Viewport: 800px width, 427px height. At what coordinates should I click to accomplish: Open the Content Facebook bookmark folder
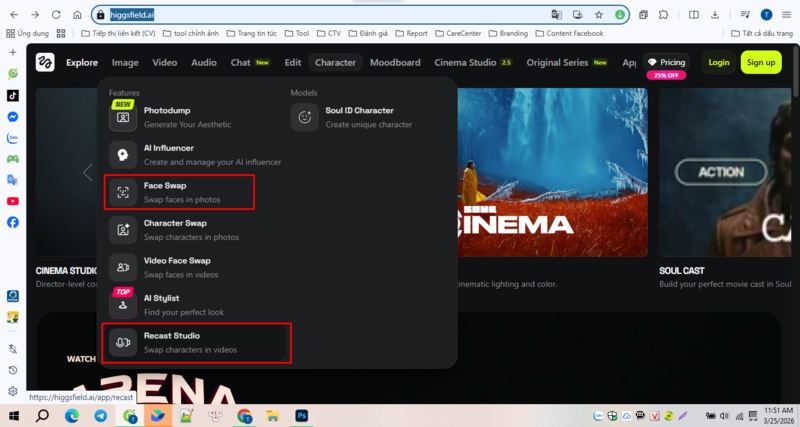click(569, 34)
